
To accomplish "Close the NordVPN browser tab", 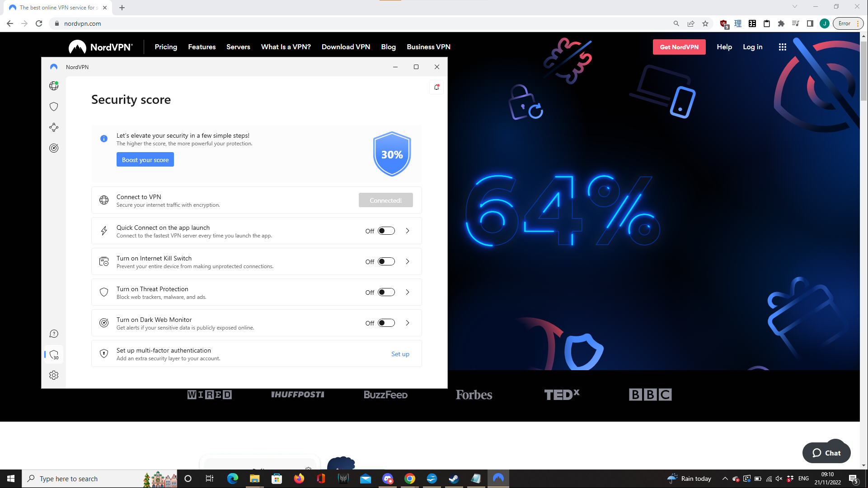I will pos(105,8).
